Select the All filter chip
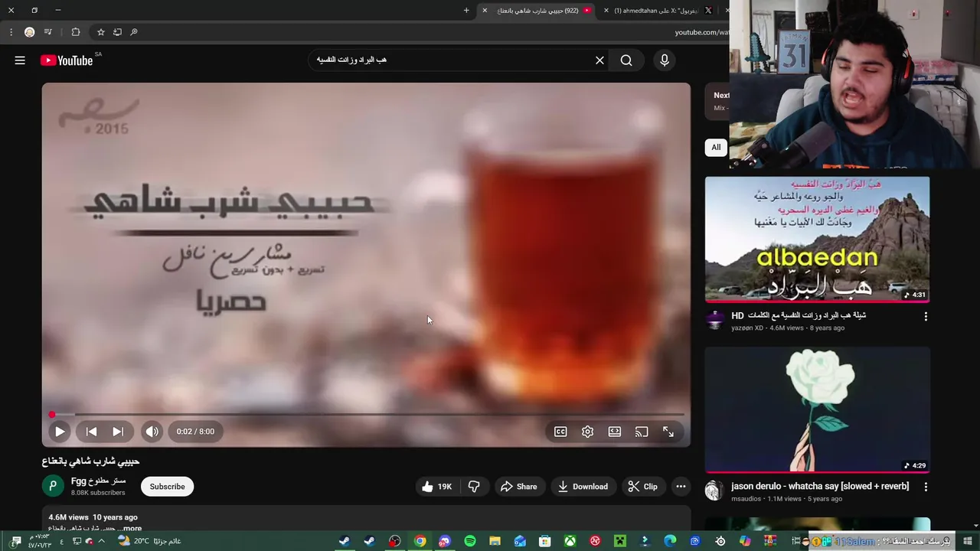The image size is (980, 551). point(716,147)
